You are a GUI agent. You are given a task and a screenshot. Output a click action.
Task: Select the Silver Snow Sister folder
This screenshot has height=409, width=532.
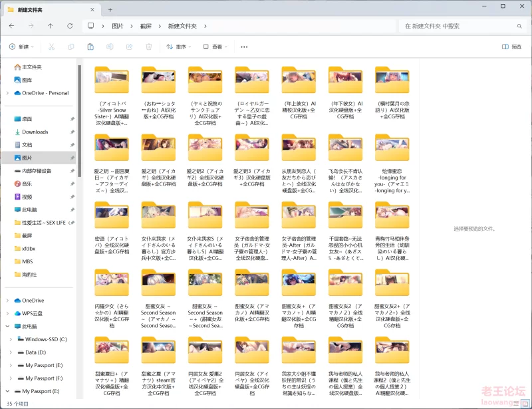112,96
